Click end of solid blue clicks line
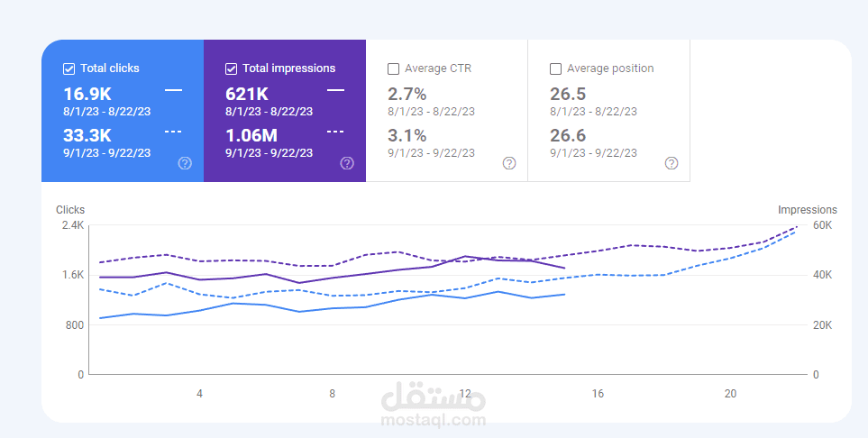The height and width of the screenshot is (438, 868). click(x=564, y=294)
